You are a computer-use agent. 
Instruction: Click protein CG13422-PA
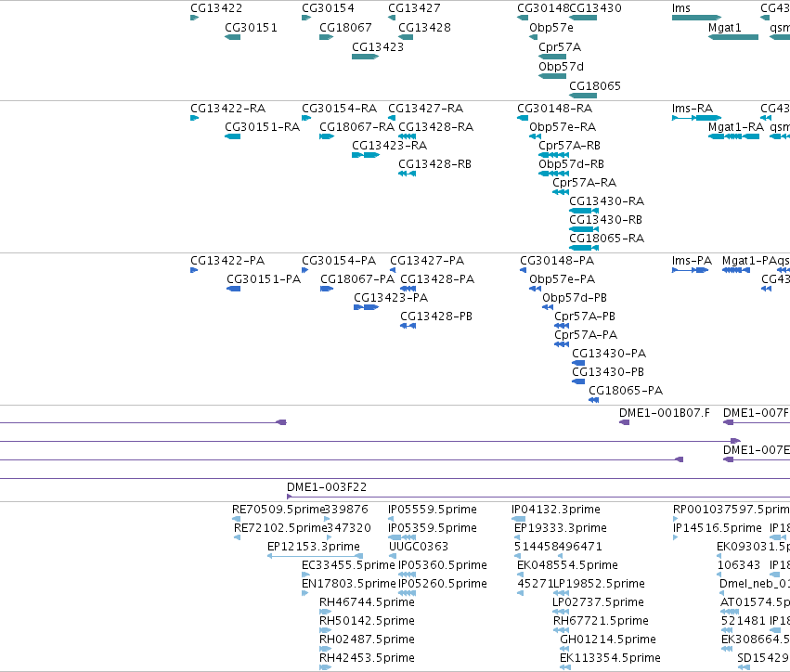click(x=194, y=270)
